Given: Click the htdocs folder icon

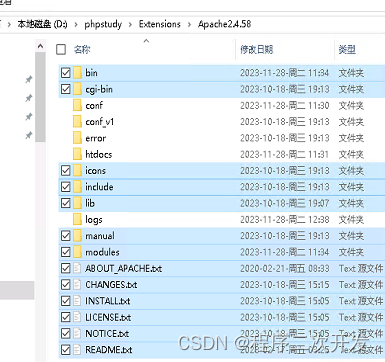Looking at the screenshot, I should click(x=77, y=154).
